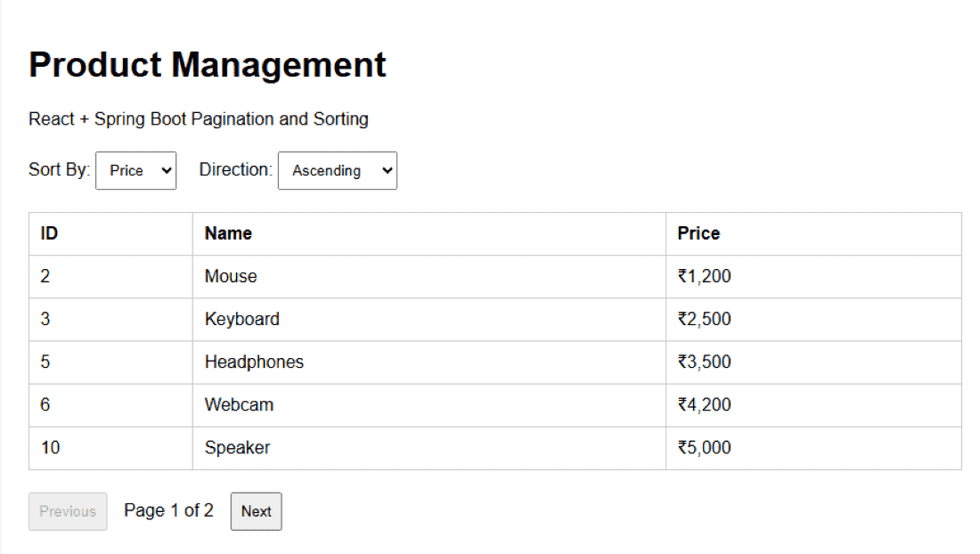Select the Webcam product name cell

click(429, 405)
